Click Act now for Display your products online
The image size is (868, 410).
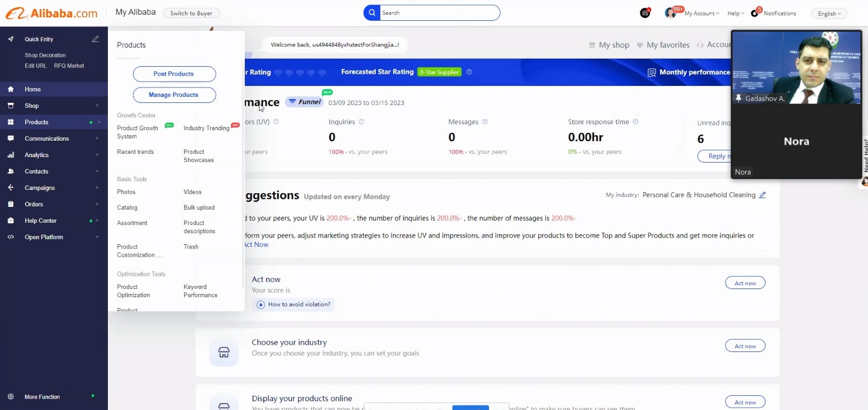(x=745, y=402)
